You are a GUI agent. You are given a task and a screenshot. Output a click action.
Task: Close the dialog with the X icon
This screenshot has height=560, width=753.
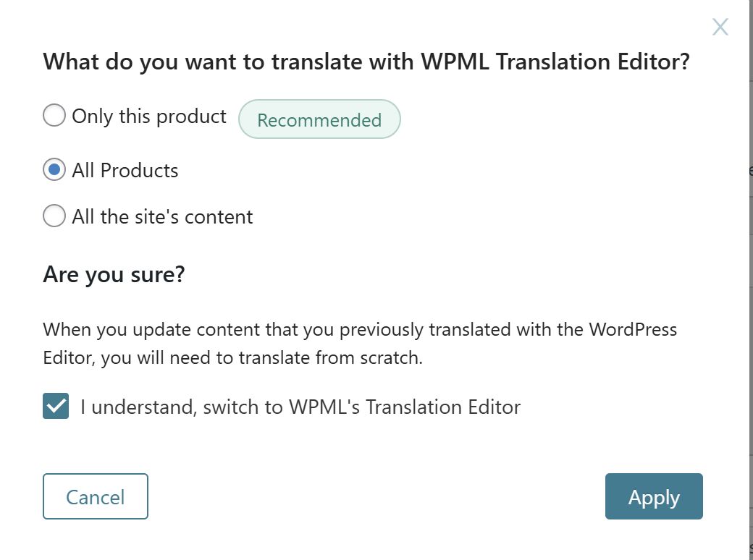[x=720, y=27]
